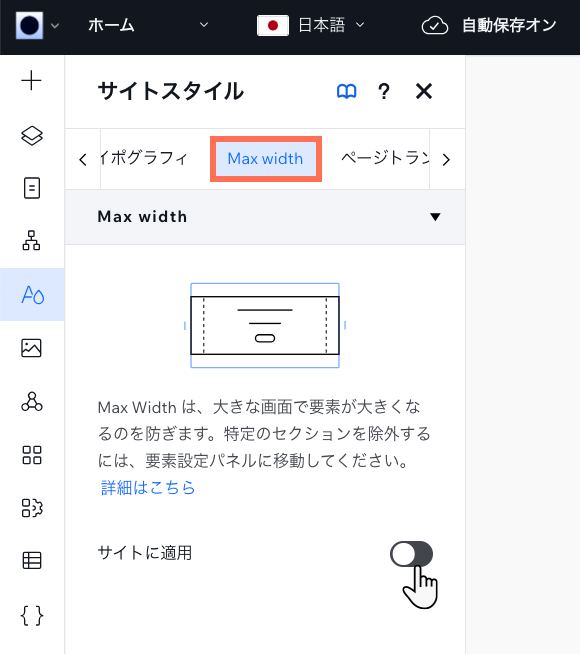
Task: Open the four-squares apps grid icon
Action: pyautogui.click(x=32, y=455)
